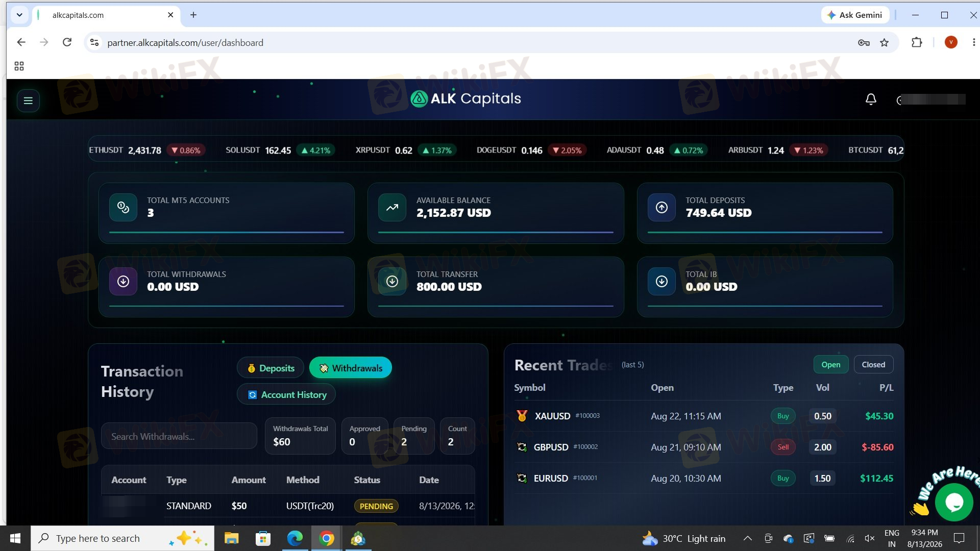
Task: Focus the Search Withdrawals field
Action: (x=179, y=436)
